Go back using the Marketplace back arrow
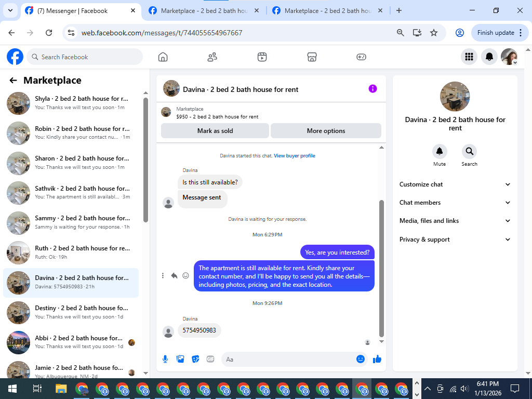 point(13,81)
